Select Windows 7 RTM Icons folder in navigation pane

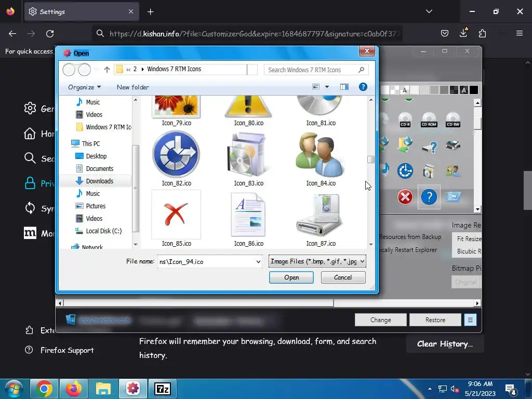104,127
